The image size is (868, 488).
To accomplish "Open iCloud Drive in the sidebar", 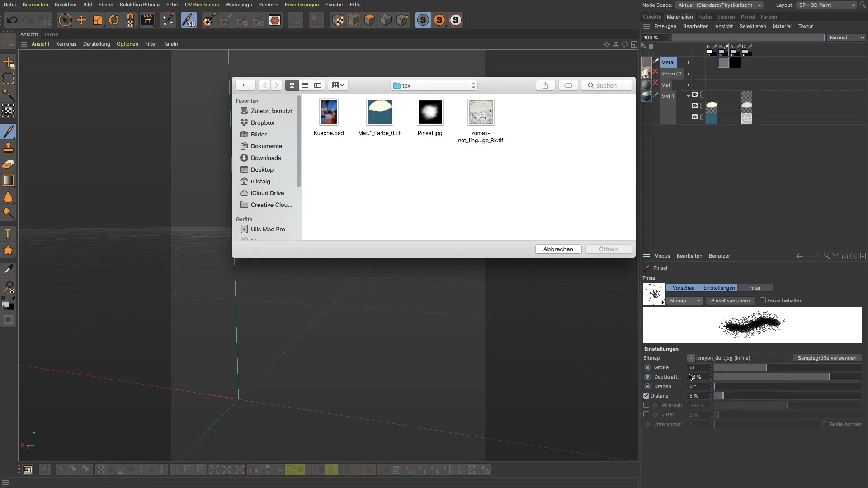I will pyautogui.click(x=267, y=193).
